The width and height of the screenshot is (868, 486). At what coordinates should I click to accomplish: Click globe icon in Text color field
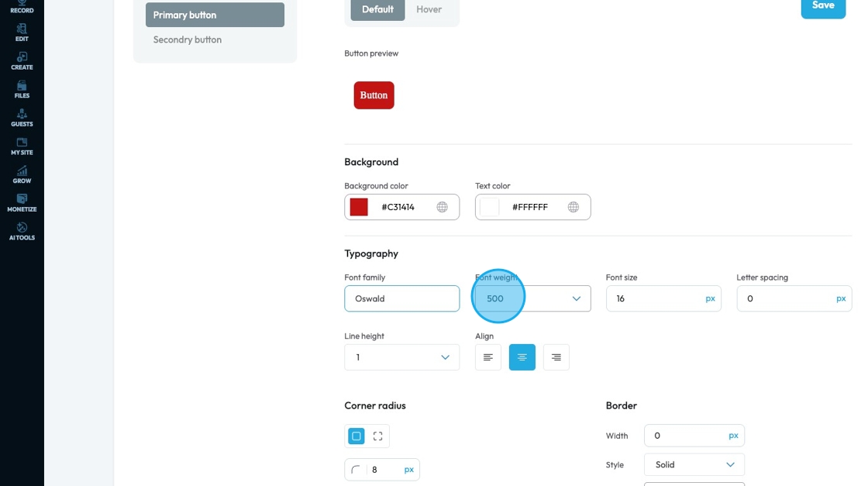(x=573, y=207)
